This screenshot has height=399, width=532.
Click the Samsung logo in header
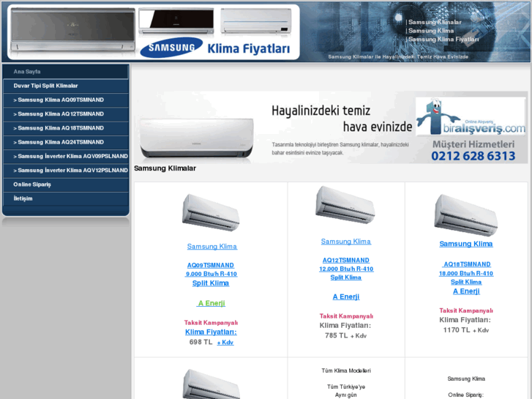tap(171, 47)
